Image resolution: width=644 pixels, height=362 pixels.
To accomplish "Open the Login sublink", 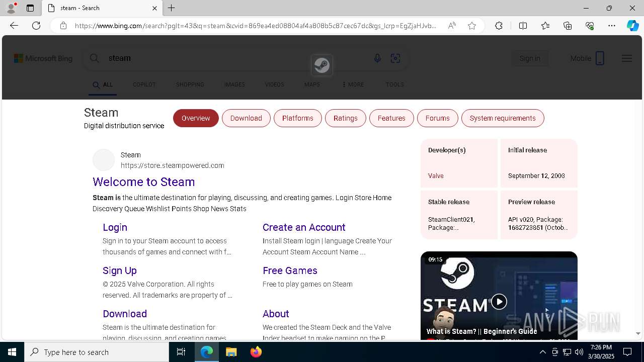I will click(x=115, y=227).
